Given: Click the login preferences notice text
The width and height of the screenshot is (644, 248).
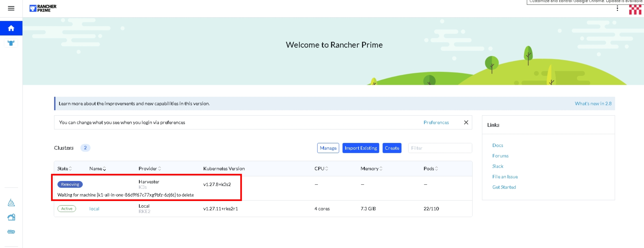Looking at the screenshot, I should 122,122.
